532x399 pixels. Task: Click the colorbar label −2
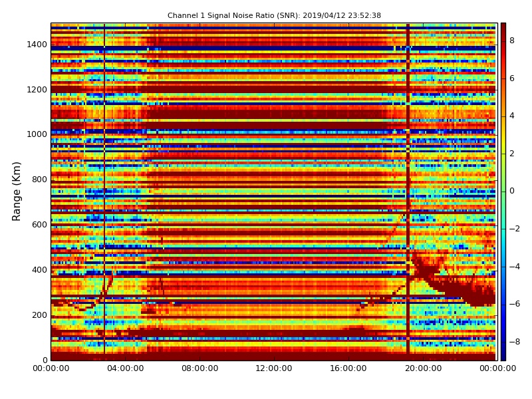[514, 229]
